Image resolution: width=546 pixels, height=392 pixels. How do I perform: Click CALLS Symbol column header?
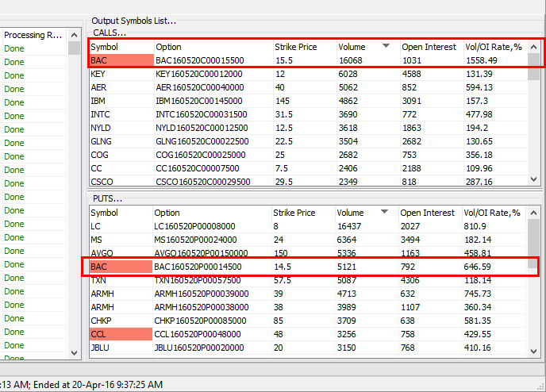pos(121,47)
